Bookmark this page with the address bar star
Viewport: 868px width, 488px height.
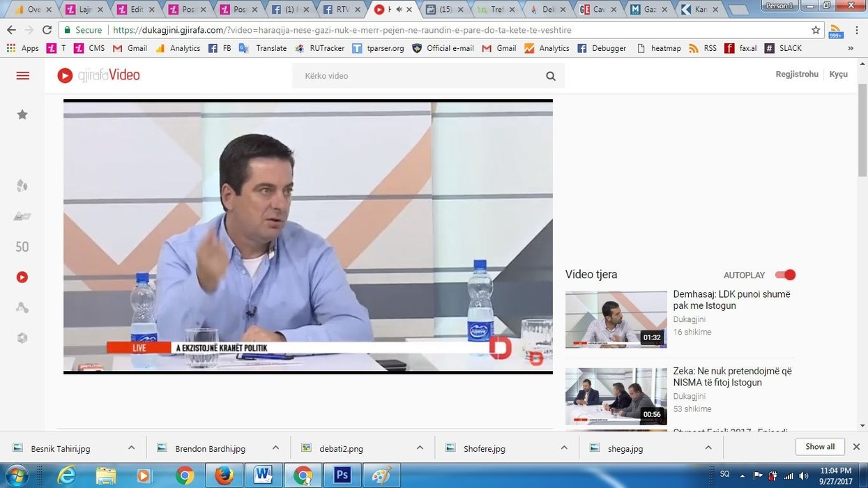pos(816,30)
